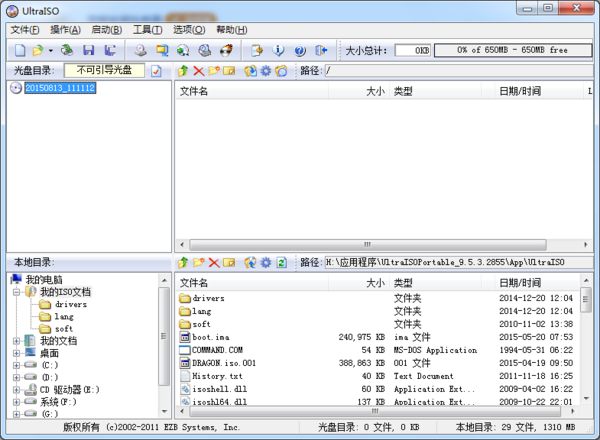Click 不可引导光盘 bootable status button
This screenshot has width=600, height=440.
point(104,70)
